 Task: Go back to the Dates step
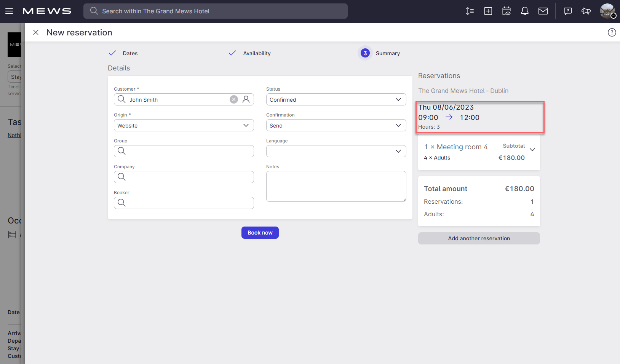[130, 53]
